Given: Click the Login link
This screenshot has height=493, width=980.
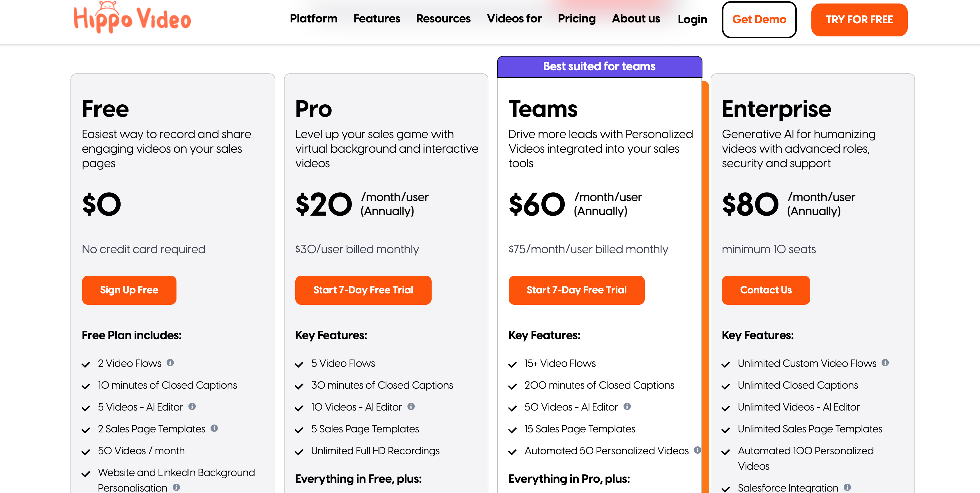Looking at the screenshot, I should 692,20.
